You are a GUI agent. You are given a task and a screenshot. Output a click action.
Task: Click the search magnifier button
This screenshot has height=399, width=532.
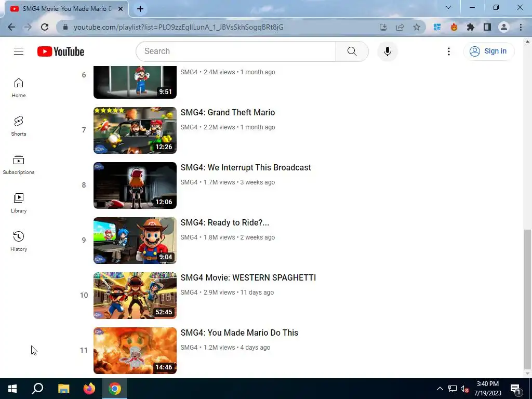pos(352,51)
